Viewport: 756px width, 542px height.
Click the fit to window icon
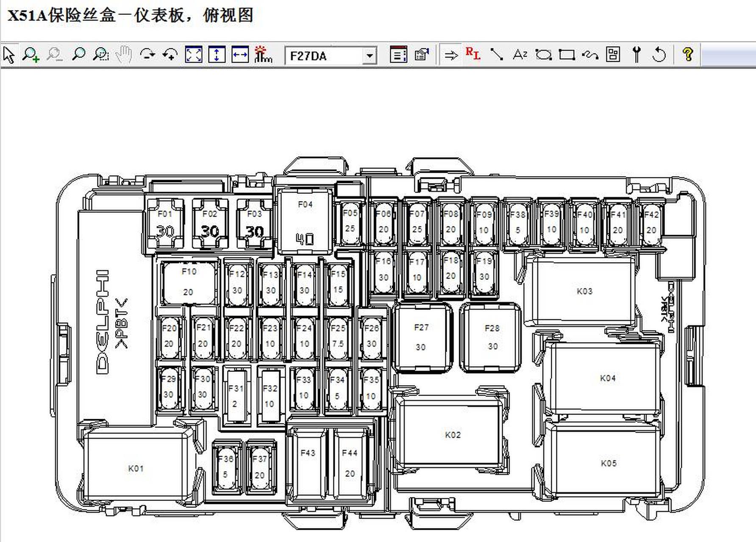point(194,55)
